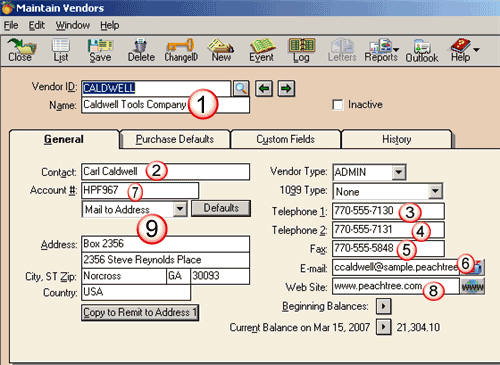
Task: Click the Account # field HPF967
Action: coord(140,190)
